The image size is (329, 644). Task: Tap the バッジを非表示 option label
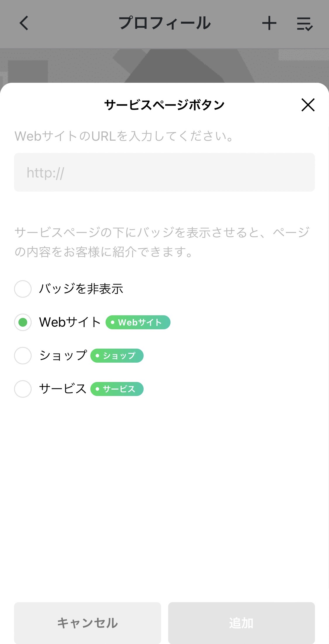81,289
